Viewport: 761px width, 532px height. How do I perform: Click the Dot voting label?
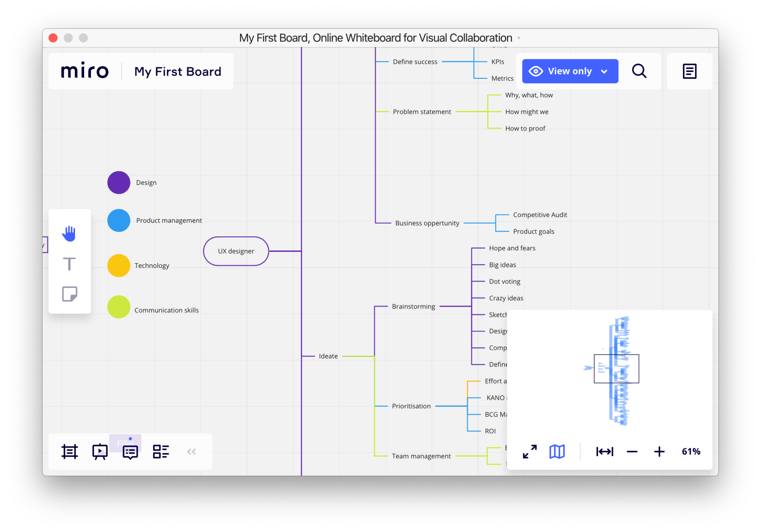[x=504, y=282]
